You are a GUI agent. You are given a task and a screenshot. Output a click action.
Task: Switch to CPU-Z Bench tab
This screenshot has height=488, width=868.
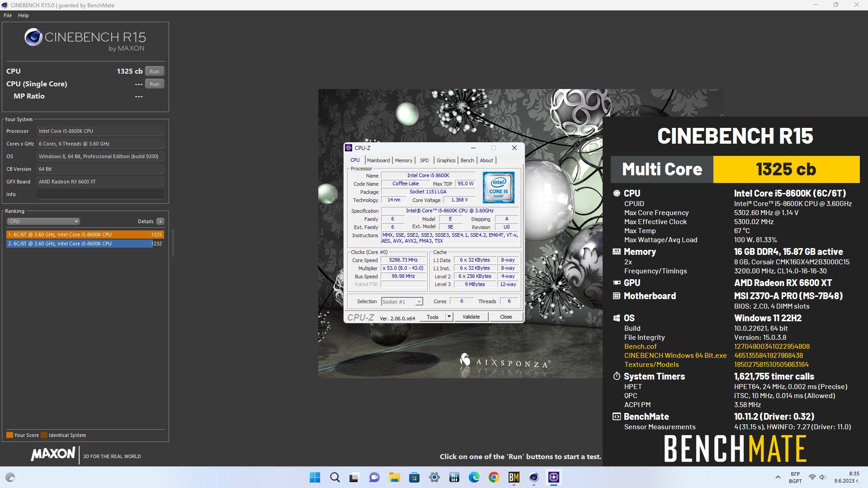click(467, 160)
